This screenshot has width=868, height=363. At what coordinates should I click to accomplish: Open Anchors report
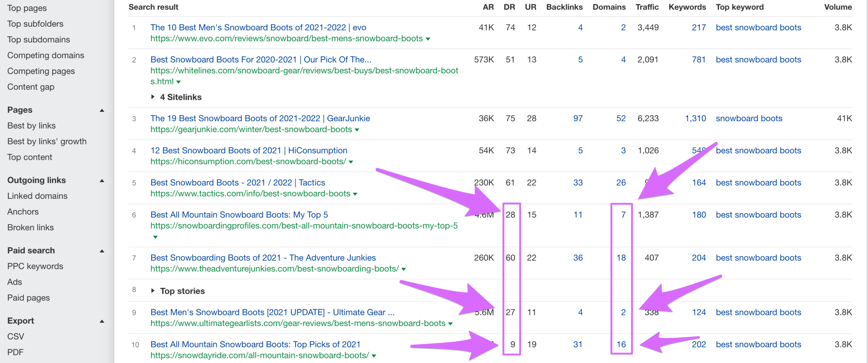[x=23, y=212]
